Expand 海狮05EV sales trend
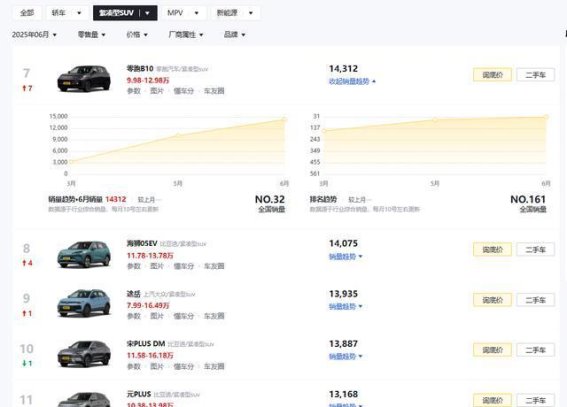Image resolution: width=567 pixels, height=407 pixels. click(x=346, y=257)
